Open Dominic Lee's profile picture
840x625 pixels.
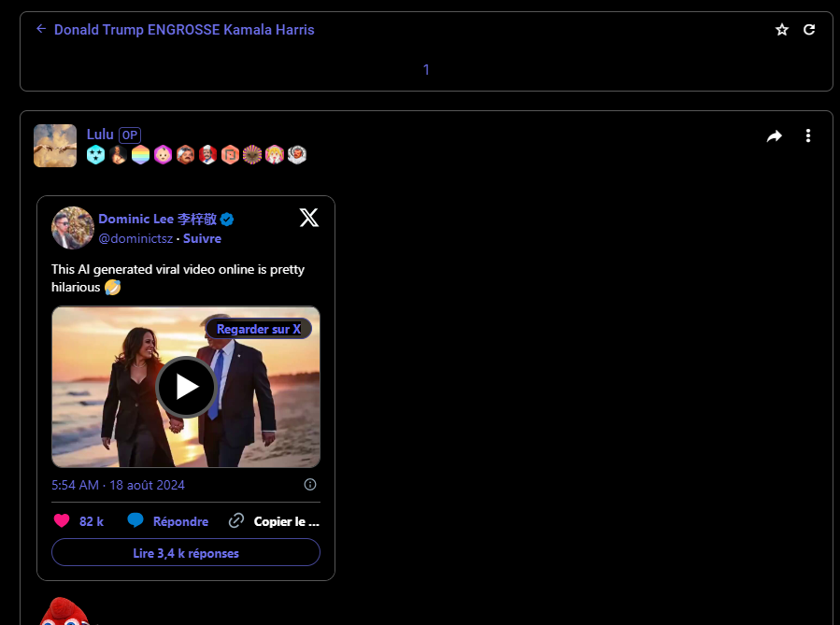[73, 228]
